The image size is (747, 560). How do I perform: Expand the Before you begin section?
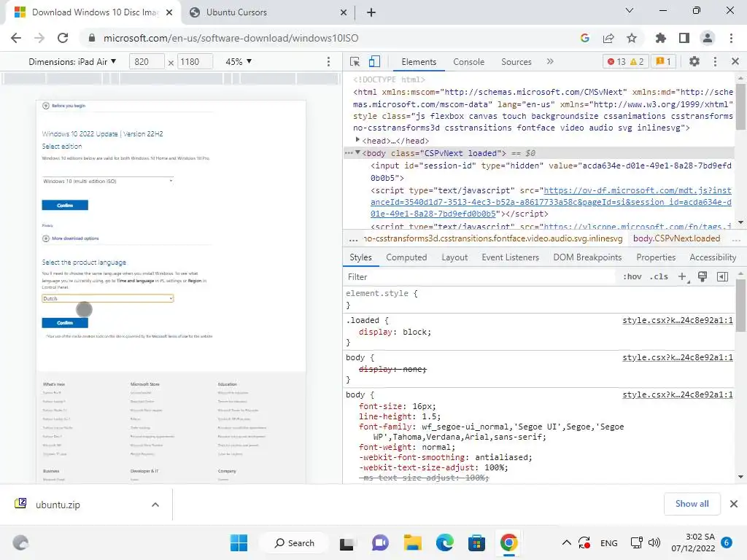64,106
